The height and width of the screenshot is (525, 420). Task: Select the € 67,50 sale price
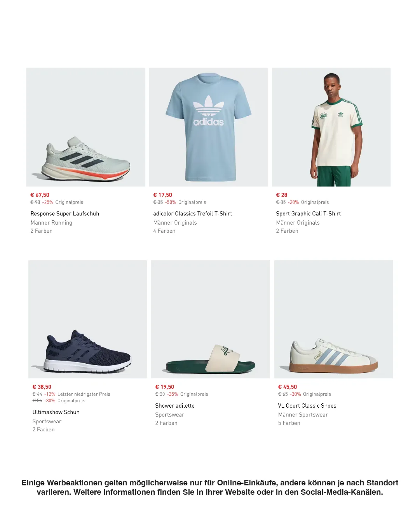pyautogui.click(x=40, y=195)
